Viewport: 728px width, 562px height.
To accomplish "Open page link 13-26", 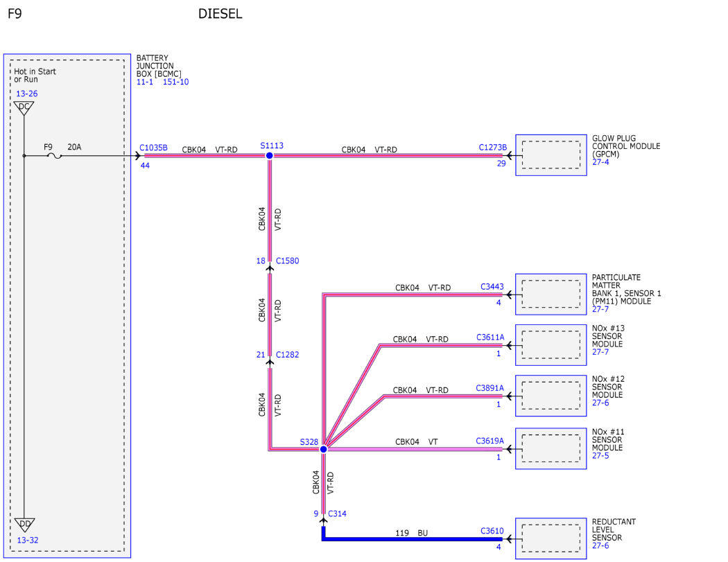I will point(27,94).
